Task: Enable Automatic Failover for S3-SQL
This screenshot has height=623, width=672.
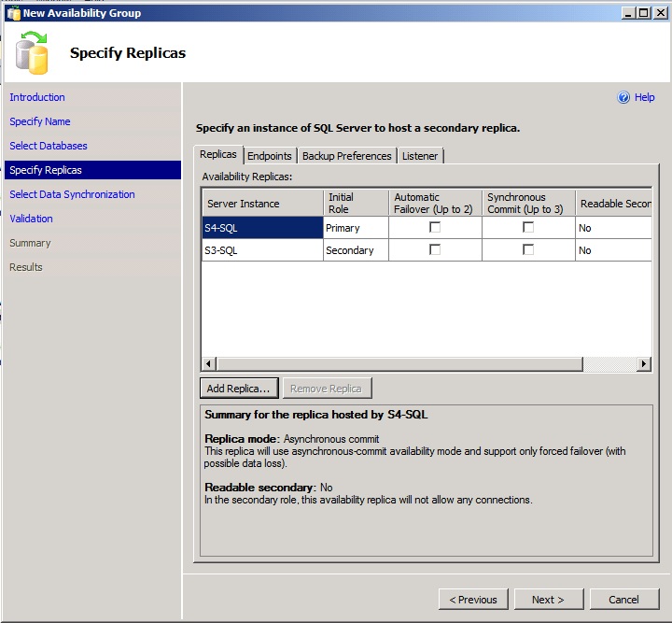Action: coord(435,249)
